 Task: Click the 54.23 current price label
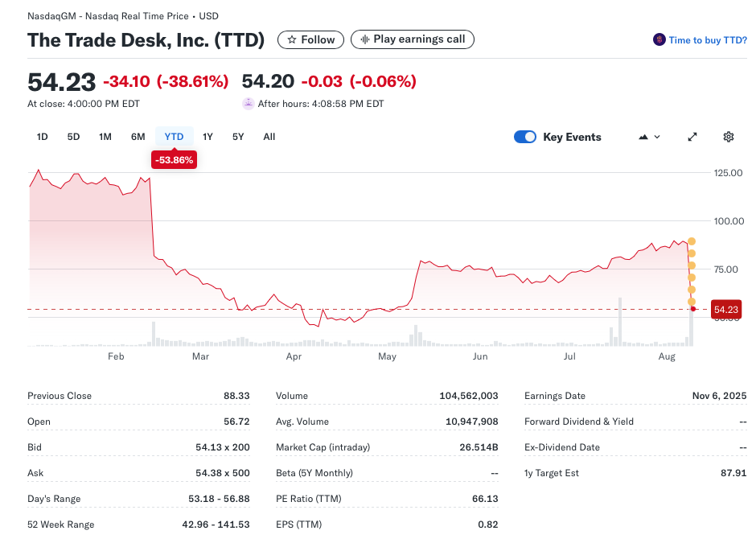point(725,310)
